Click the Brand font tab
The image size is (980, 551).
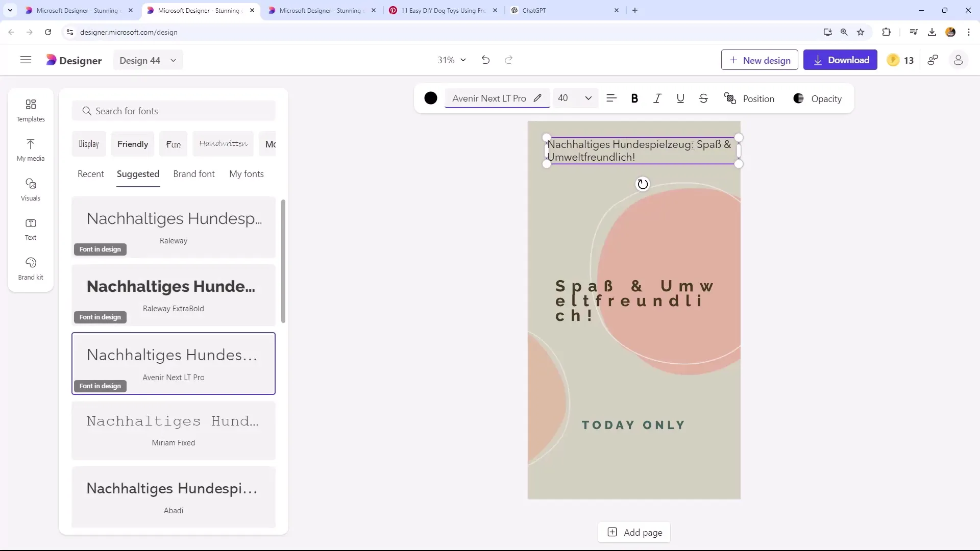194,173
